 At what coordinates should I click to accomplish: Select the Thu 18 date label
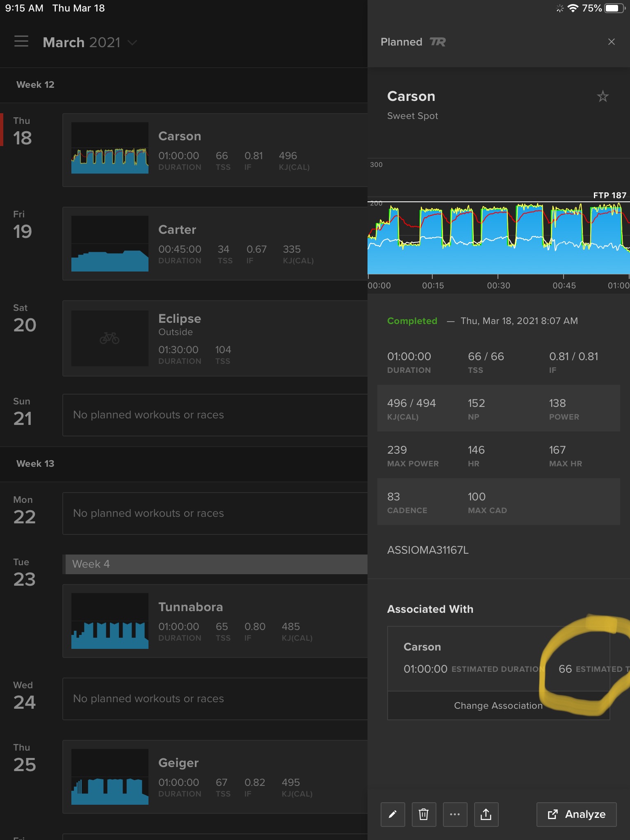[x=23, y=131]
